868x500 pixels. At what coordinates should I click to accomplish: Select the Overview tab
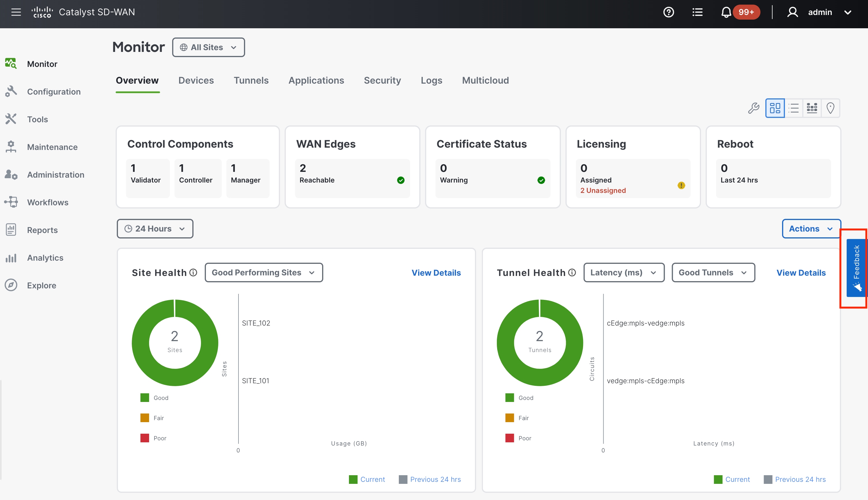click(137, 80)
